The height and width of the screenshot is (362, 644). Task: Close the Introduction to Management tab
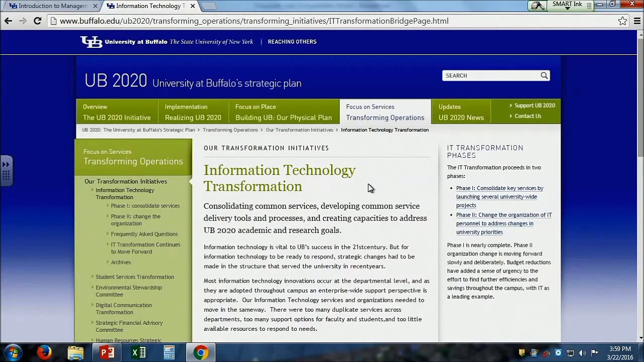(x=95, y=6)
